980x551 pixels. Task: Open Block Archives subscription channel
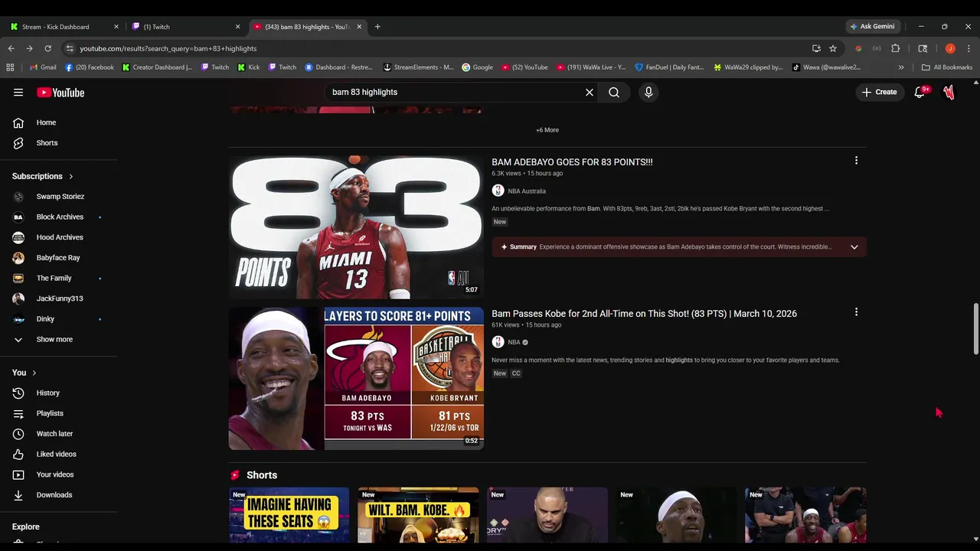tap(59, 217)
